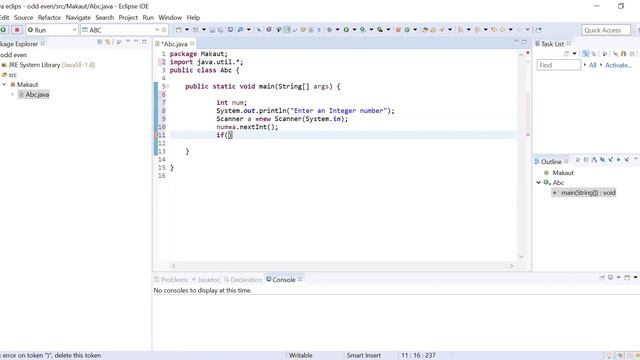Click the New Task icon in Task List
Image resolution: width=640 pixels, height=360 pixels.
click(x=567, y=53)
